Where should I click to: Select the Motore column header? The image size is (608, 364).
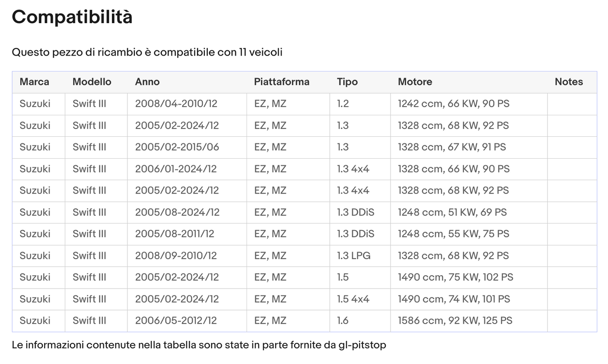(x=415, y=82)
